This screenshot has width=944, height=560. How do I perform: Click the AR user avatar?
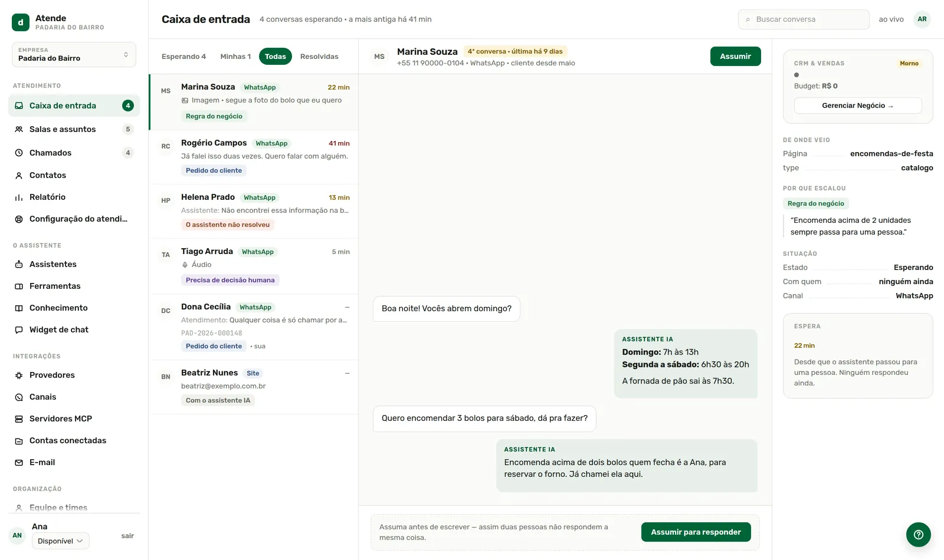922,19
